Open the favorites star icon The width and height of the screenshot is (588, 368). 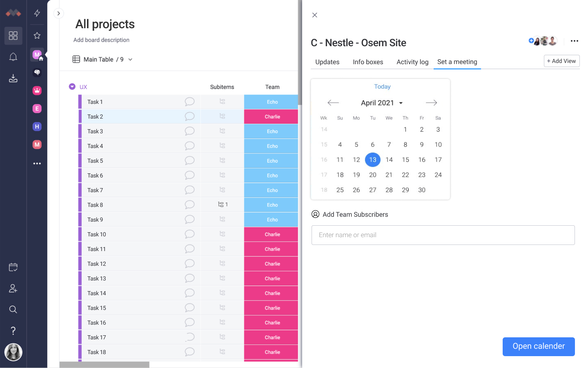(x=37, y=36)
